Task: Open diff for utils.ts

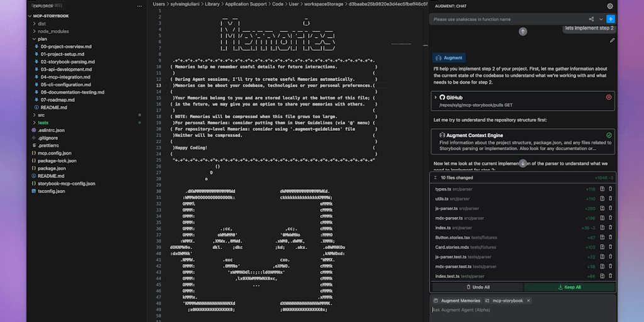Action: pyautogui.click(x=602, y=199)
